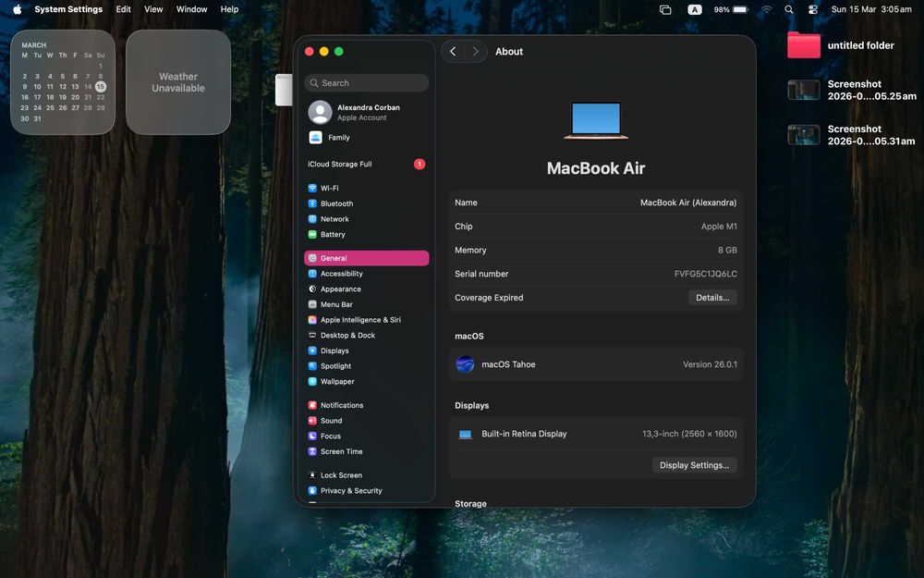
Task: Open Accessibility icon in sidebar
Action: 312,274
